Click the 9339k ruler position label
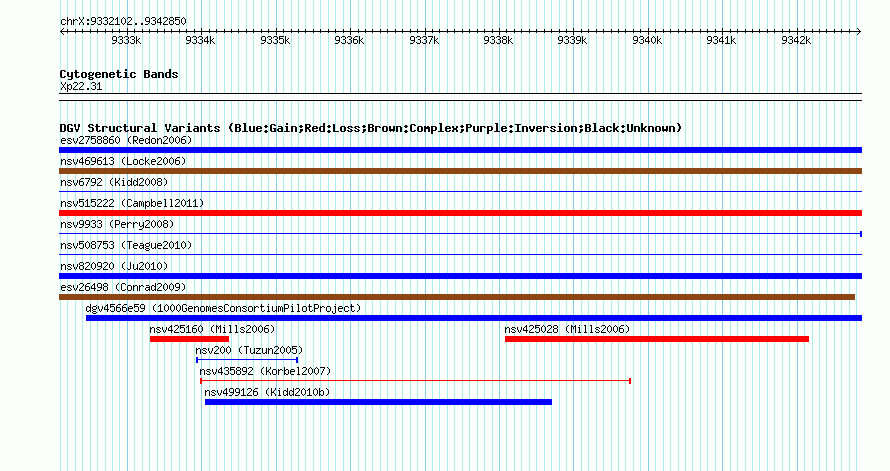890x471 pixels. click(x=572, y=40)
